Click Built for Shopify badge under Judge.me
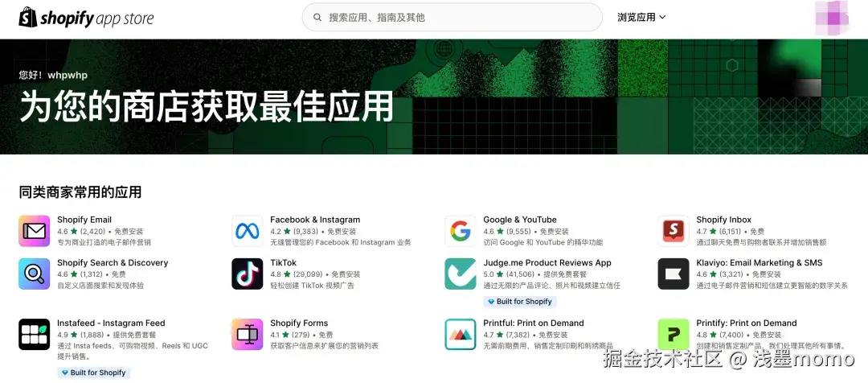868x383 pixels. point(519,302)
